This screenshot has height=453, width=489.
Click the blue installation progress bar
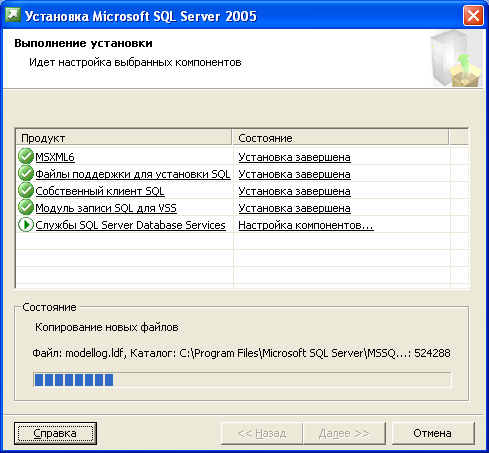point(242,380)
